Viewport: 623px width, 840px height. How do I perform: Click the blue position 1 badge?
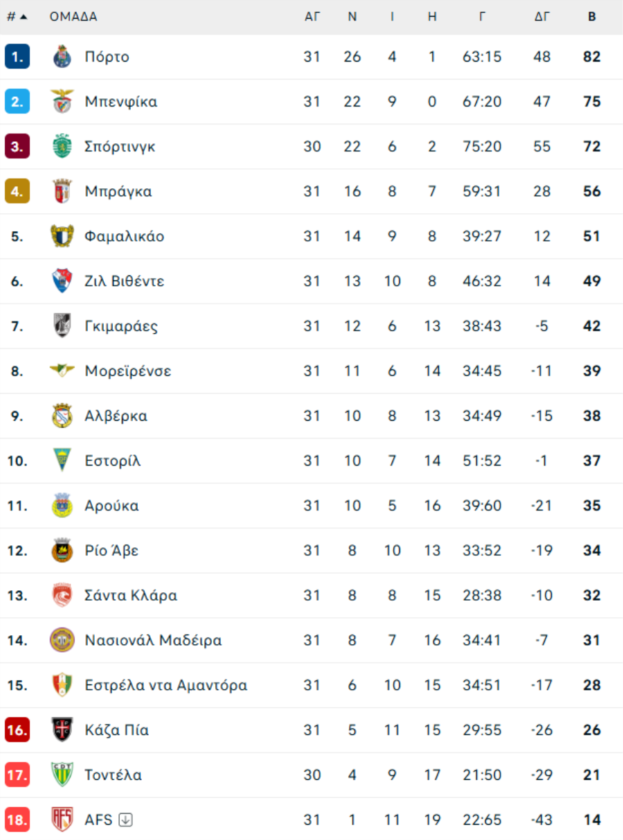coord(17,57)
